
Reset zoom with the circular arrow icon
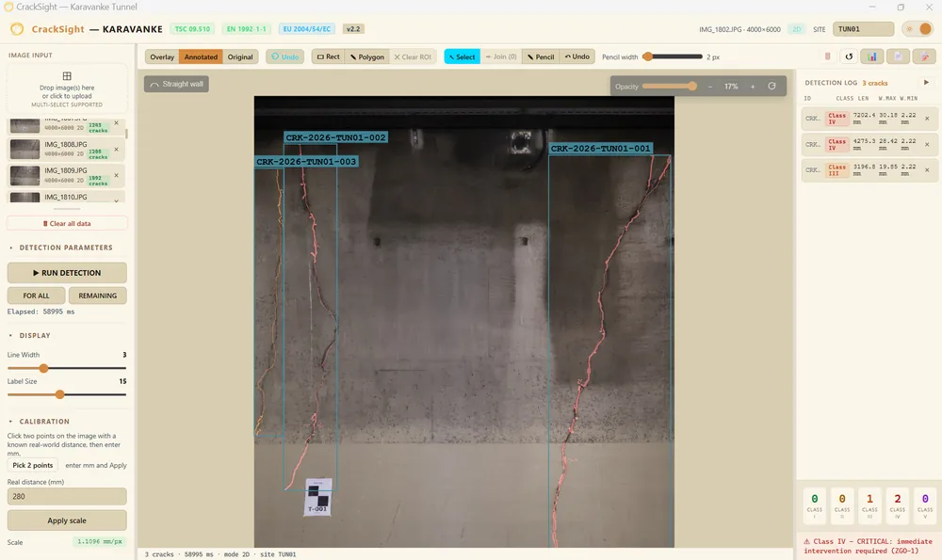coord(772,86)
